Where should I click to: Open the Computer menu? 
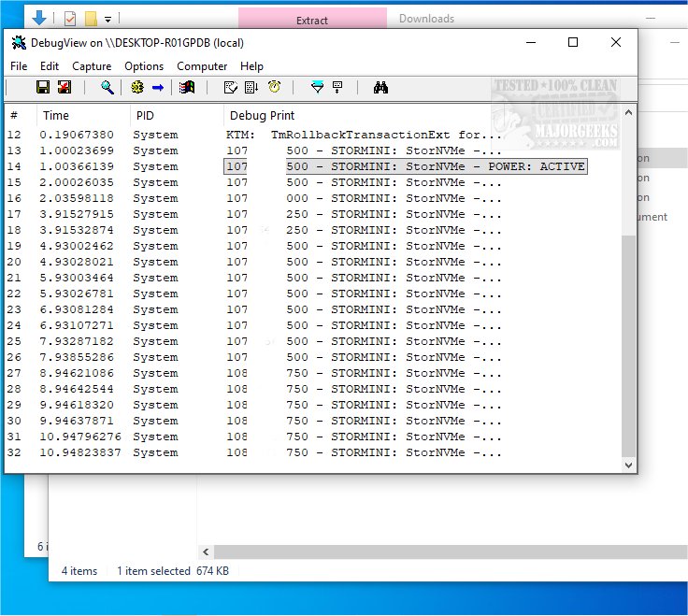(x=202, y=66)
